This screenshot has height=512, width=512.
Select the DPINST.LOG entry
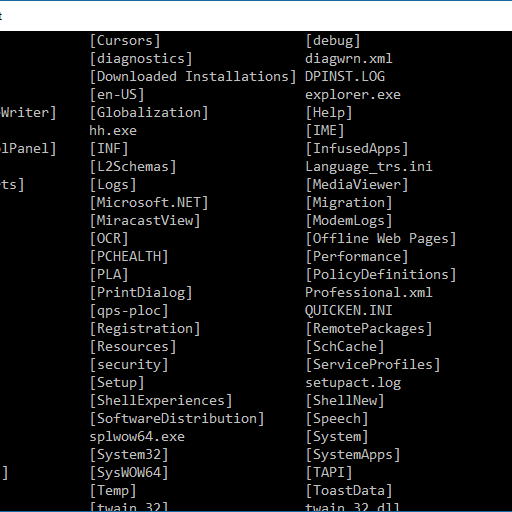pyautogui.click(x=345, y=77)
